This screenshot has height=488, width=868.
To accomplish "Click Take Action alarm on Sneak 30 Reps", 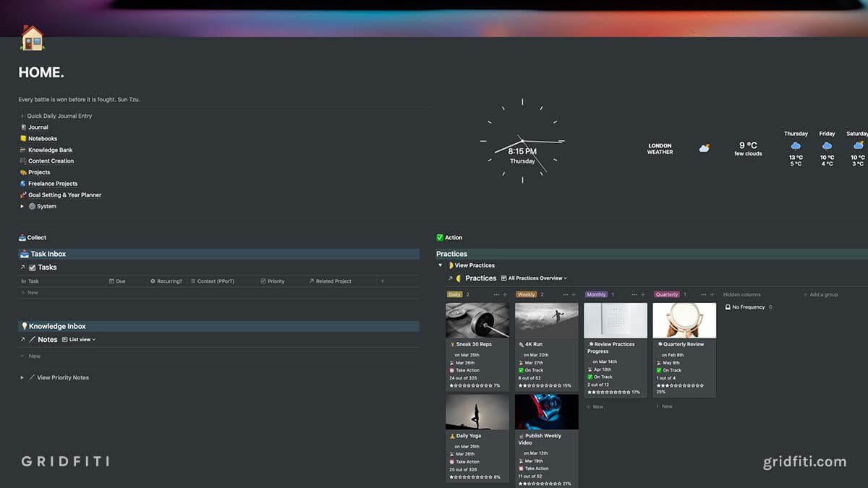I will 452,370.
